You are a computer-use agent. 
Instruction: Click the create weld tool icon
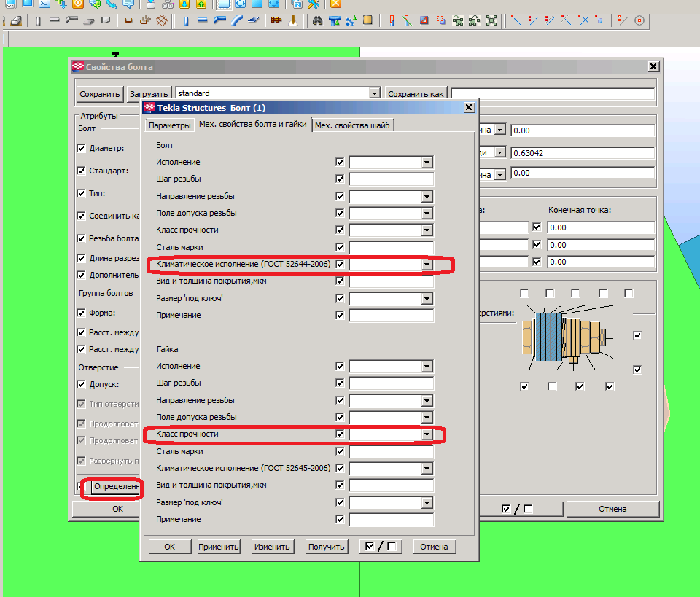(292, 20)
